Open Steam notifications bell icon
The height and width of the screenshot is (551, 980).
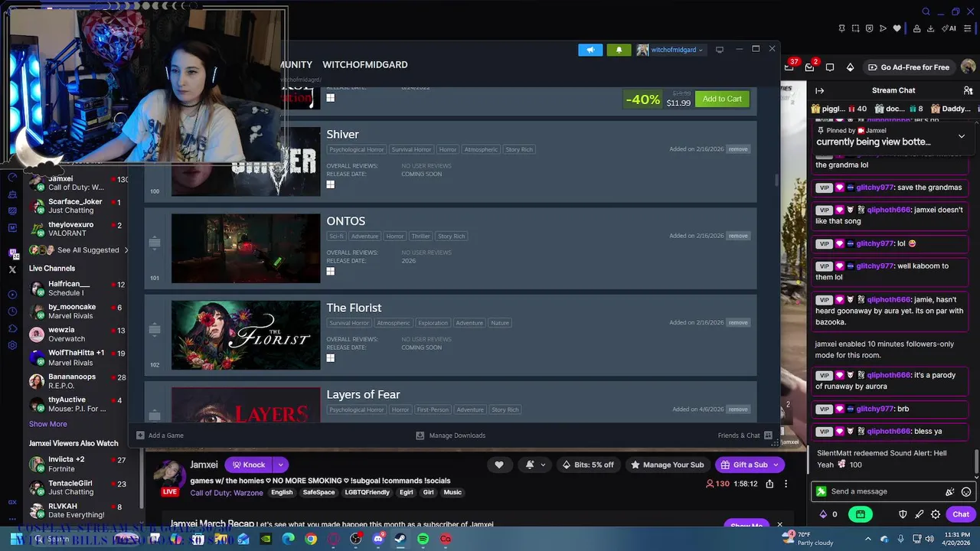coord(619,50)
